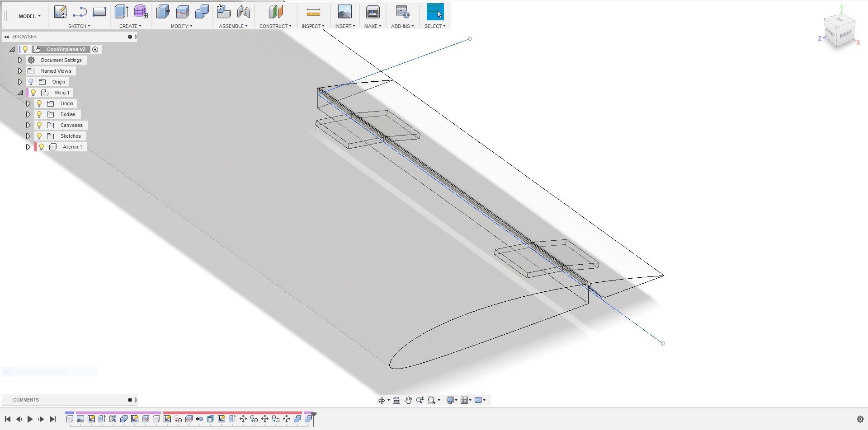Expand the Comments panel round button

[130, 400]
